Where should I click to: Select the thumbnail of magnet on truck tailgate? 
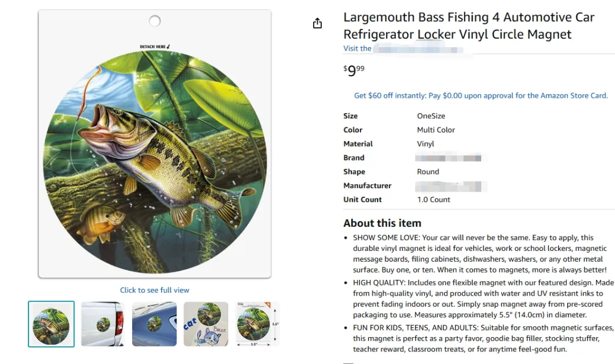[x=102, y=324]
